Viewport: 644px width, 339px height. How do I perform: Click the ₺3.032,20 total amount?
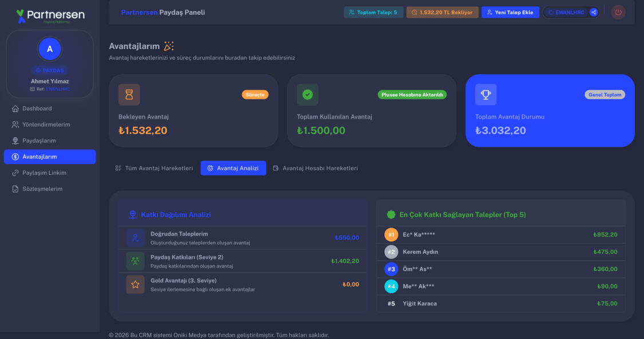(x=500, y=130)
